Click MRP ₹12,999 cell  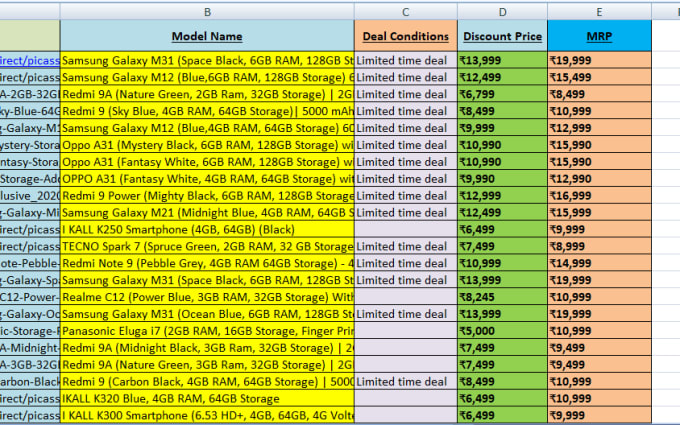click(x=599, y=128)
